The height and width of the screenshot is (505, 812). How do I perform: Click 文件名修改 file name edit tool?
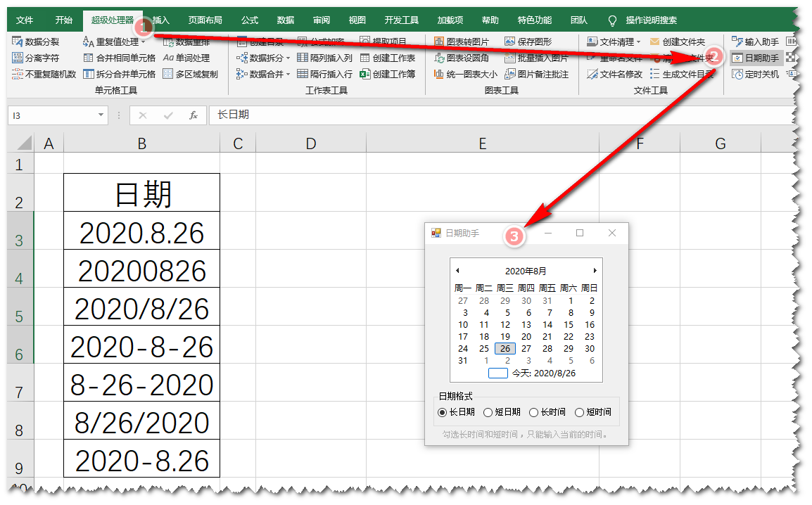[x=615, y=75]
